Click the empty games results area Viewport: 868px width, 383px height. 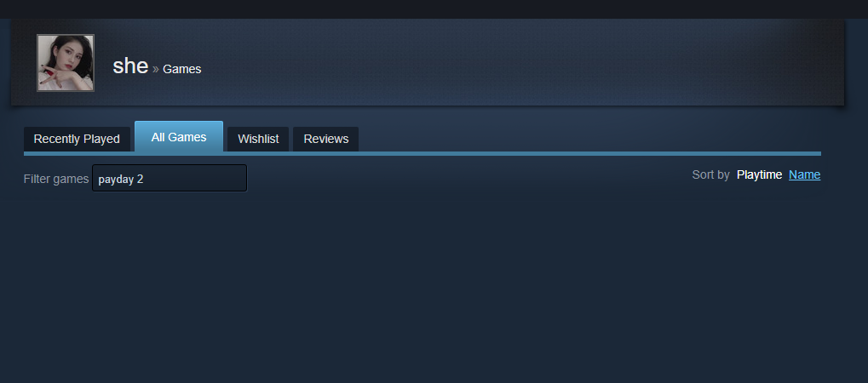pyautogui.click(x=423, y=288)
